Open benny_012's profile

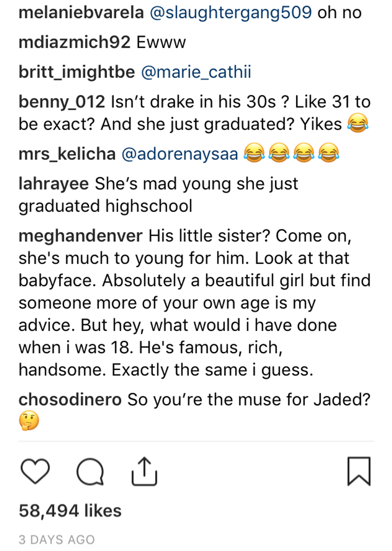pos(62,102)
